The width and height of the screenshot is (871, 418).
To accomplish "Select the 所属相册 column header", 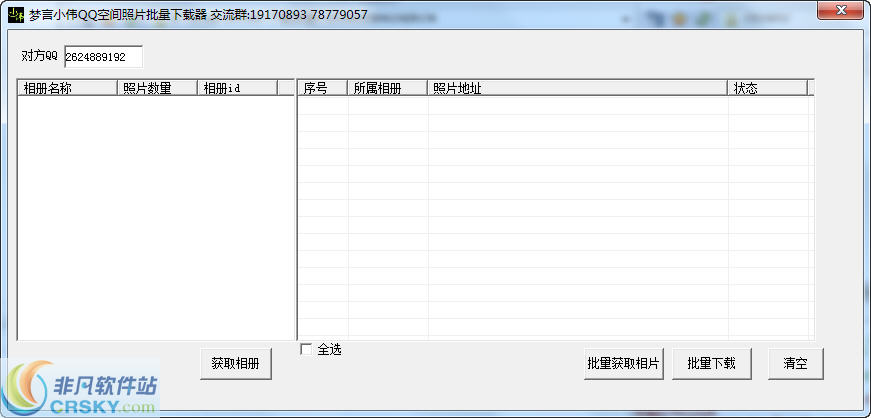I will point(387,88).
